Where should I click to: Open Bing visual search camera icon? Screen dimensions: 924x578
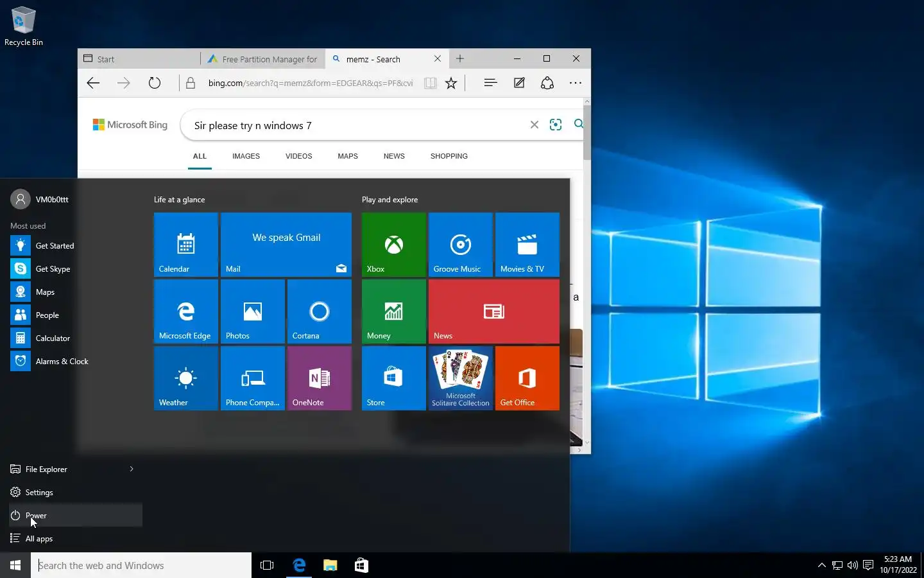tap(556, 125)
